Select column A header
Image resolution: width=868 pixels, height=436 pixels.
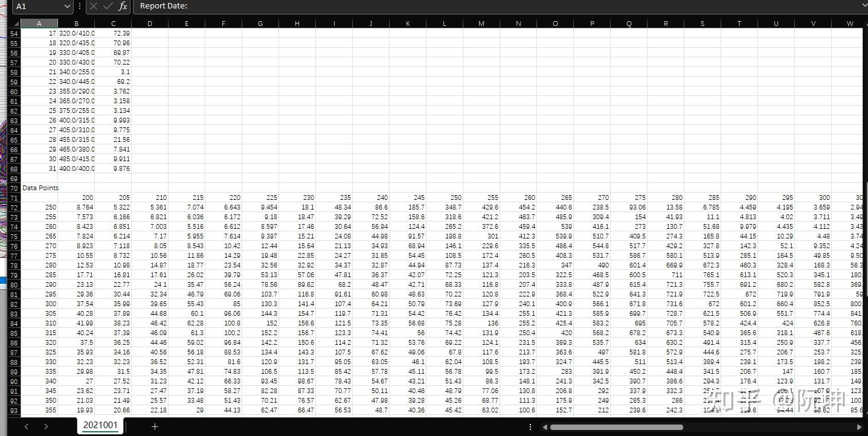39,24
